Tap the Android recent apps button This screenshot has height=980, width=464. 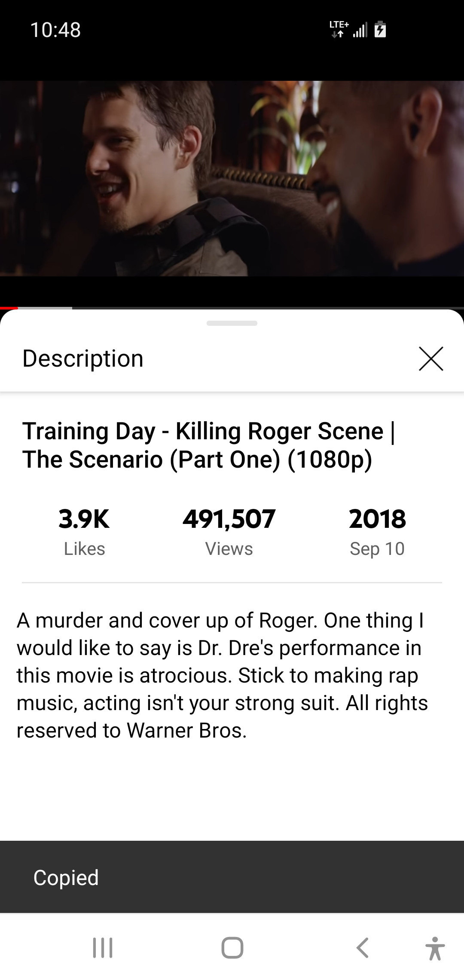[103, 948]
